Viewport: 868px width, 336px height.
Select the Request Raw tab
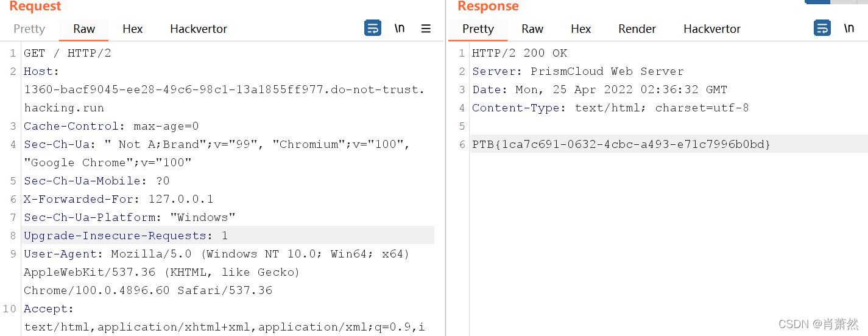coord(84,29)
